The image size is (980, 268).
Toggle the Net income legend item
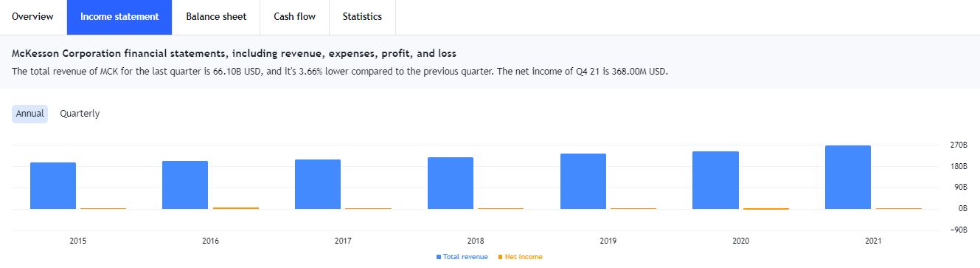(521, 257)
